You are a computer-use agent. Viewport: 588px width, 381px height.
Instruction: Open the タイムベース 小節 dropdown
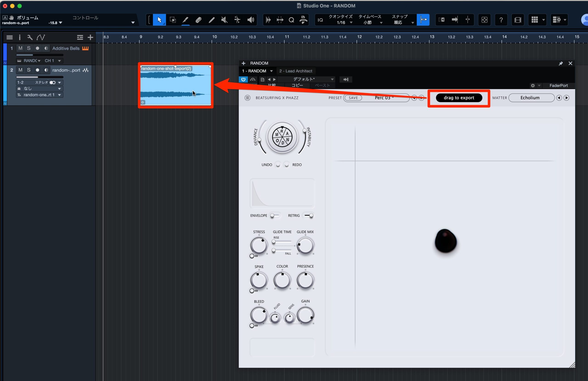(370, 20)
